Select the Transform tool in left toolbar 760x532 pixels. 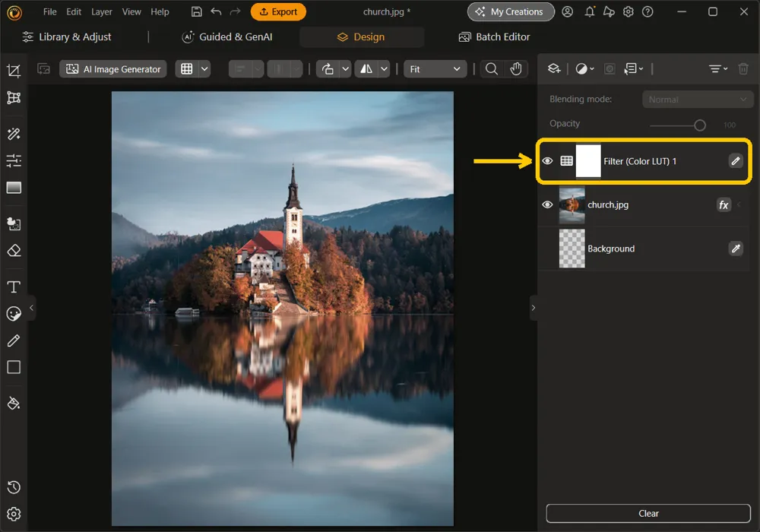[x=14, y=98]
